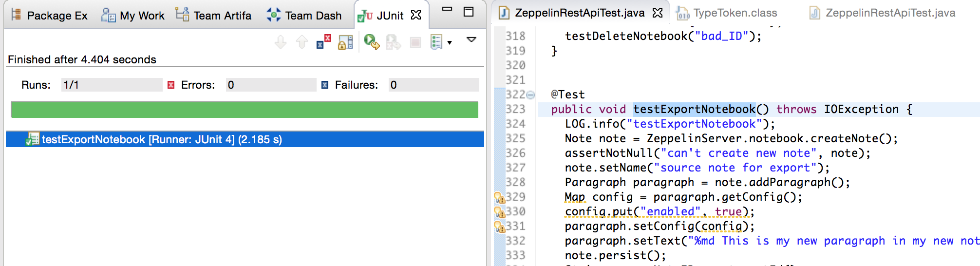The width and height of the screenshot is (980, 266).
Task: Open the Test Run History list icon
Action: (436, 42)
